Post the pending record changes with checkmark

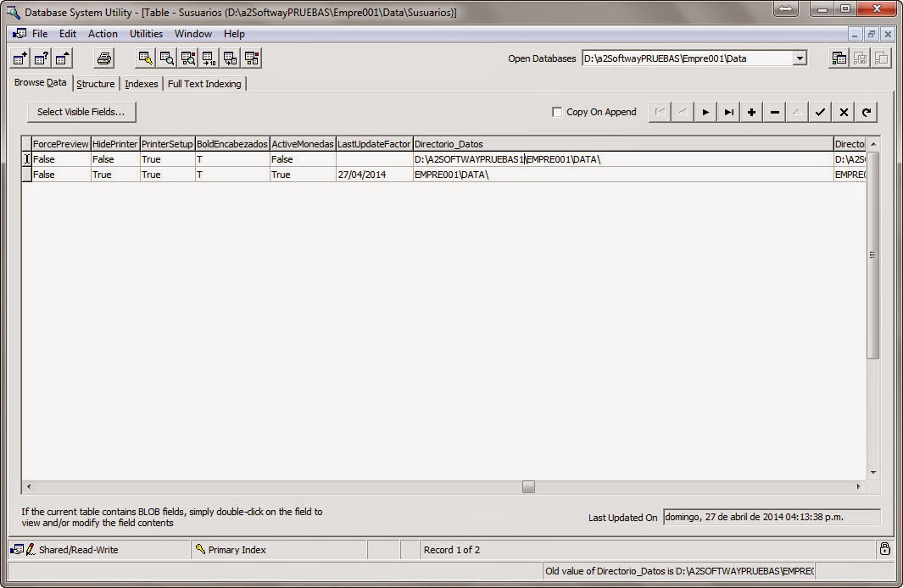click(x=819, y=112)
